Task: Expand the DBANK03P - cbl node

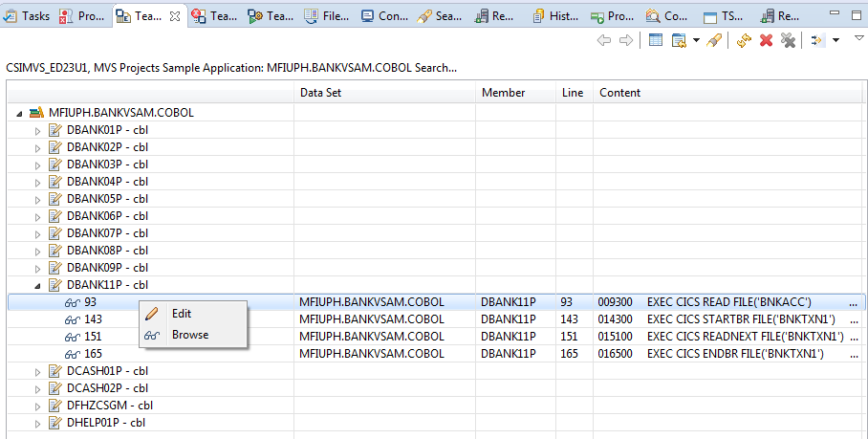Action: coord(37,165)
